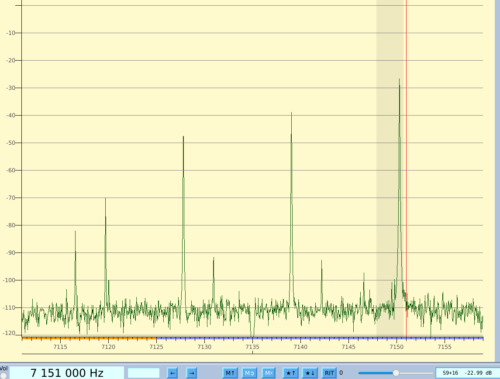Click the gray filter passband region
The width and height of the screenshot is (500, 379).
[391, 167]
